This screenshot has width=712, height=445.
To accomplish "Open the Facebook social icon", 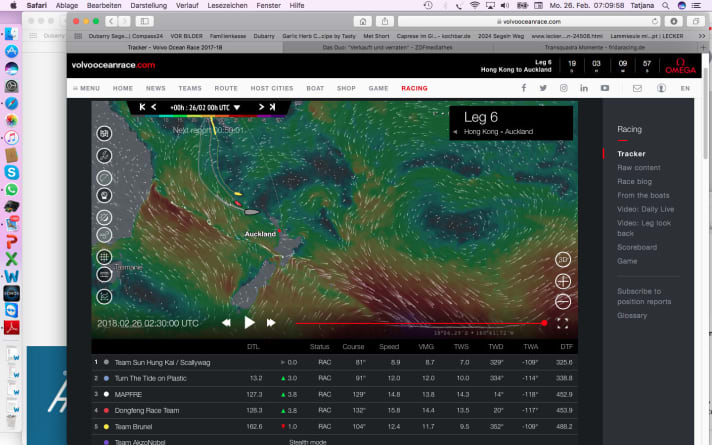I will [524, 88].
